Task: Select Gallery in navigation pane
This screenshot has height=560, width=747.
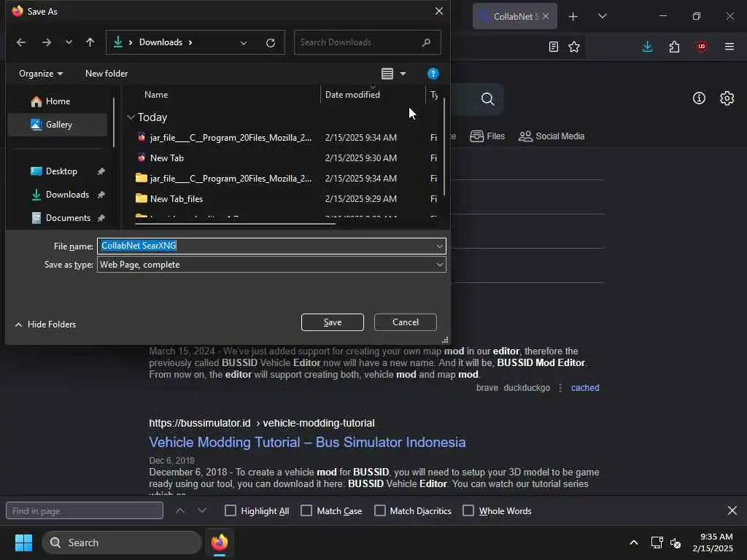Action: point(58,125)
